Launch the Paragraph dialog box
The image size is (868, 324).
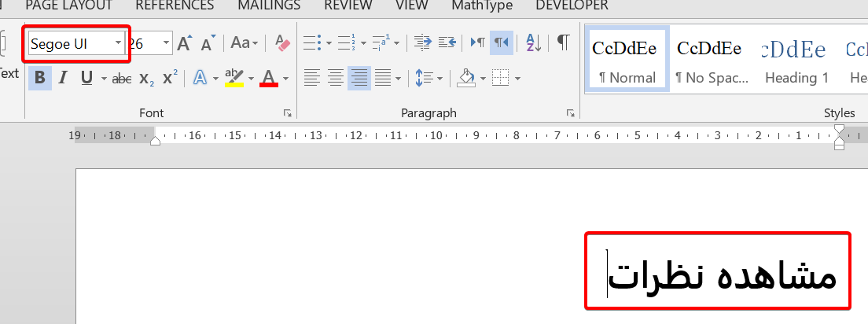570,113
